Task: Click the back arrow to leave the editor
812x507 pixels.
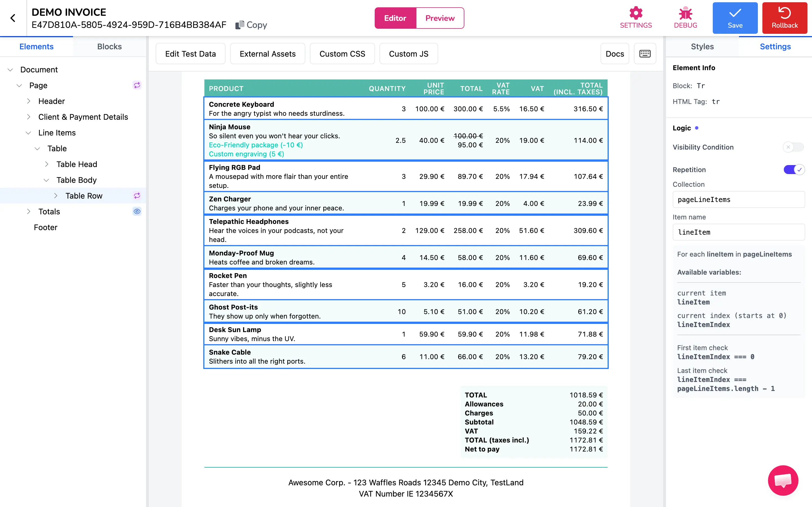Action: pyautogui.click(x=13, y=17)
